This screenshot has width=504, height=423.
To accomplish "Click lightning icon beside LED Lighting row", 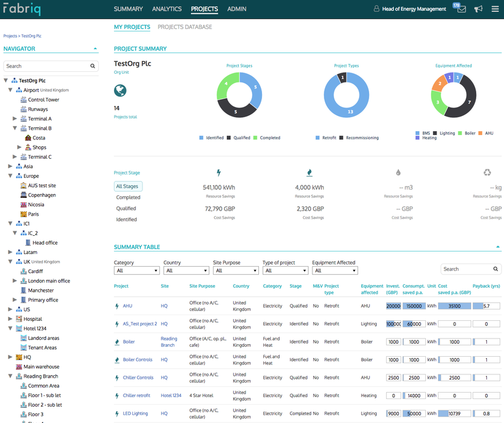I will (117, 414).
